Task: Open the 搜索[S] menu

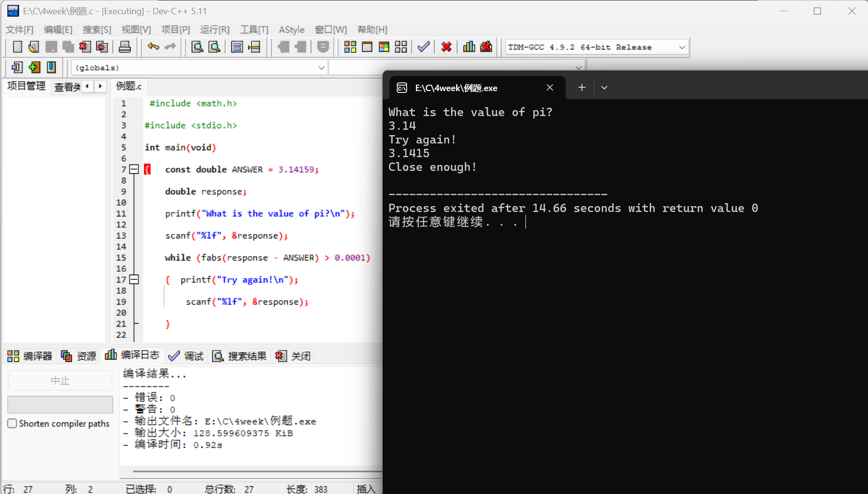Action: (97, 29)
